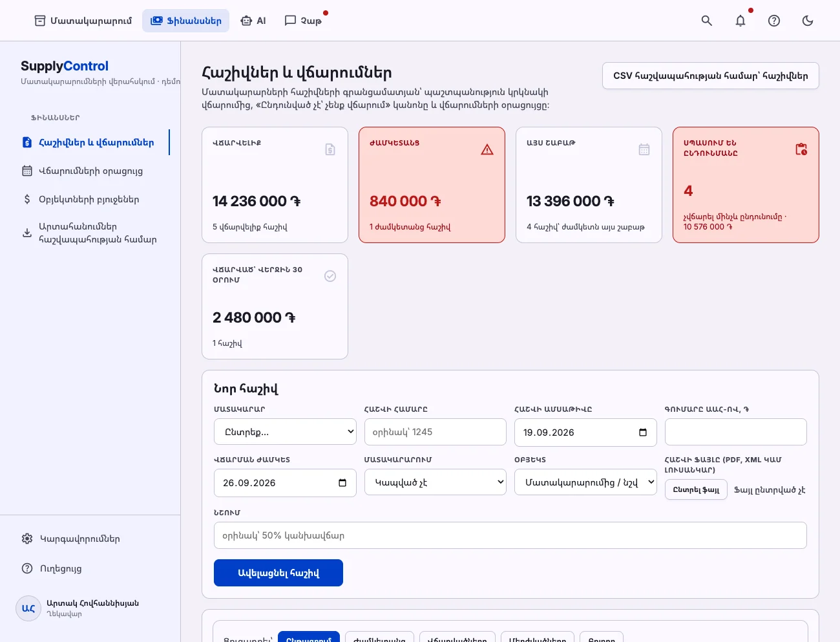Click the Ավելացնել հաշիվ button

(x=278, y=573)
